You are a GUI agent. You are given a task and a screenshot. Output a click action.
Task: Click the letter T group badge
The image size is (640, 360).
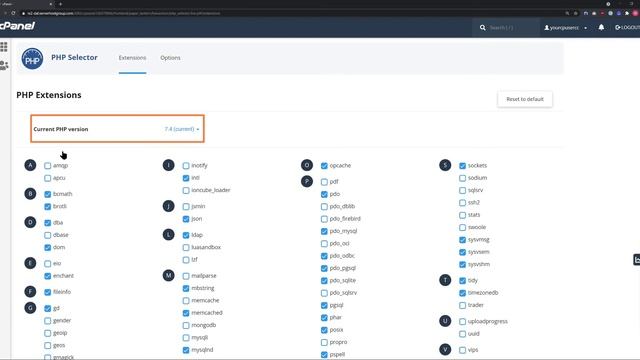tap(445, 280)
